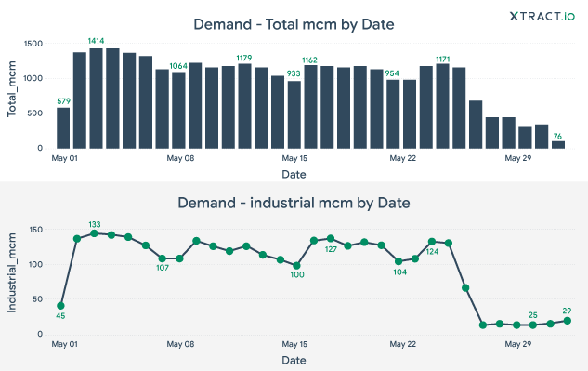The width and height of the screenshot is (588, 371).
Task: Click the tallest bar labeled 1414
Action: pyautogui.click(x=96, y=99)
